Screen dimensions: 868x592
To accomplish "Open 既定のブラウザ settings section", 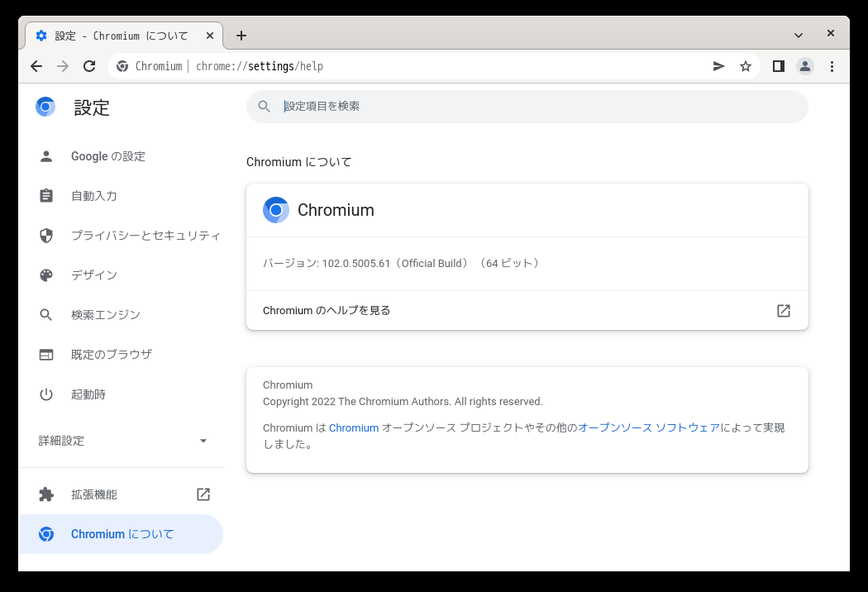I will point(122,355).
